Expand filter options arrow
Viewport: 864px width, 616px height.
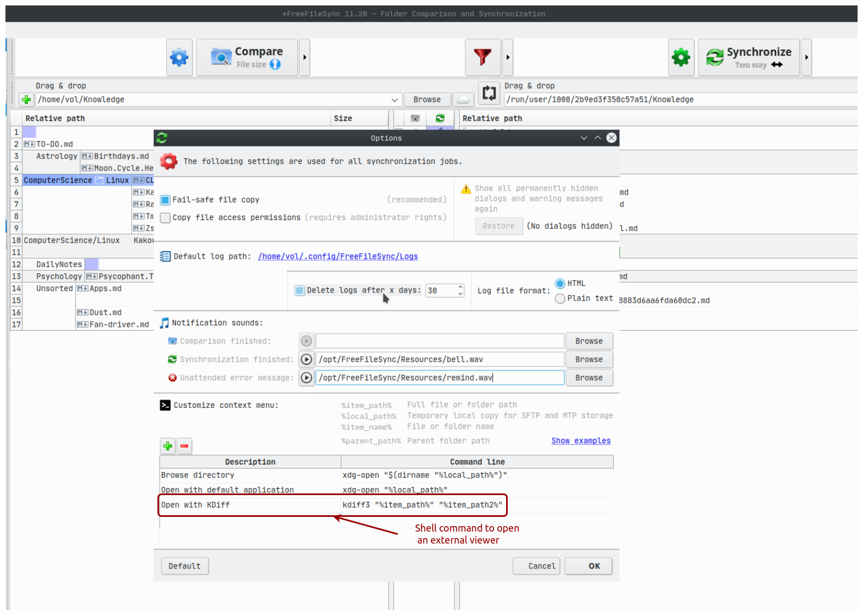point(508,57)
